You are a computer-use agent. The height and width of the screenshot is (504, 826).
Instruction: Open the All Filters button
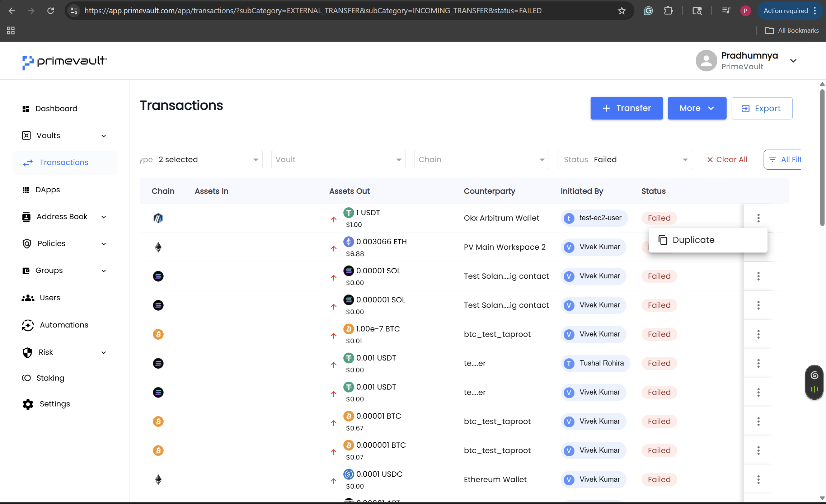pos(783,160)
